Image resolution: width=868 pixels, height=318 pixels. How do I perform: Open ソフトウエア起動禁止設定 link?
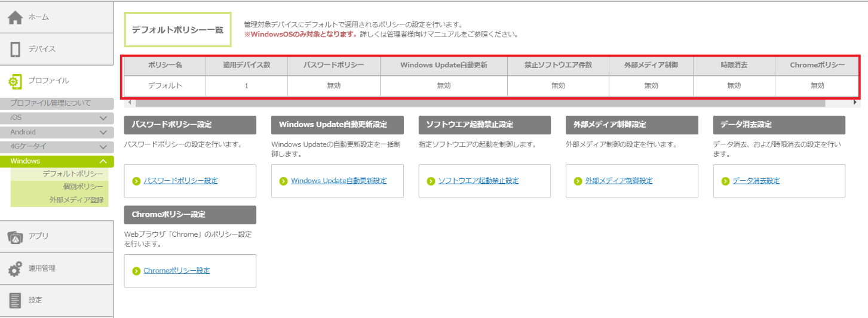pyautogui.click(x=478, y=181)
